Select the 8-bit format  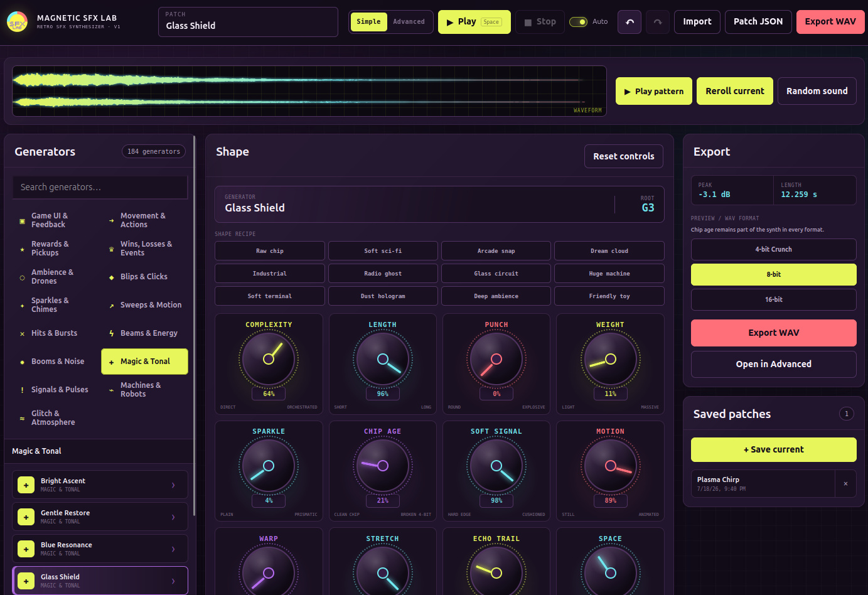pyautogui.click(x=773, y=274)
